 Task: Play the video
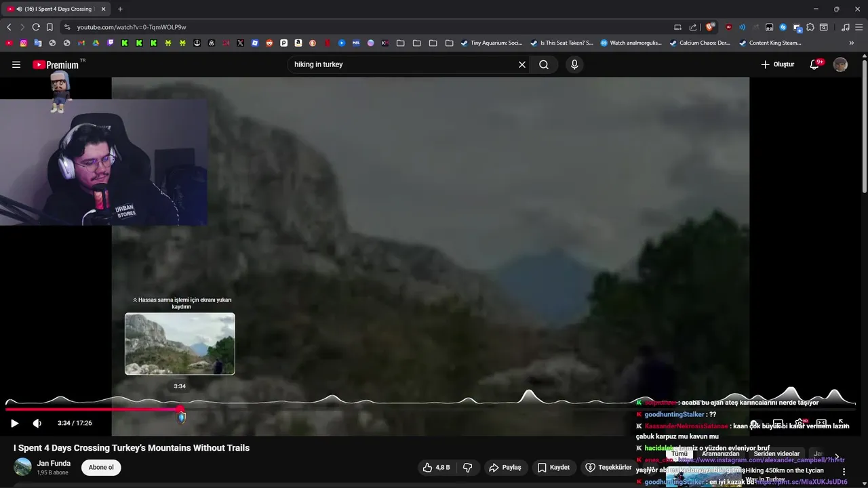pos(14,423)
